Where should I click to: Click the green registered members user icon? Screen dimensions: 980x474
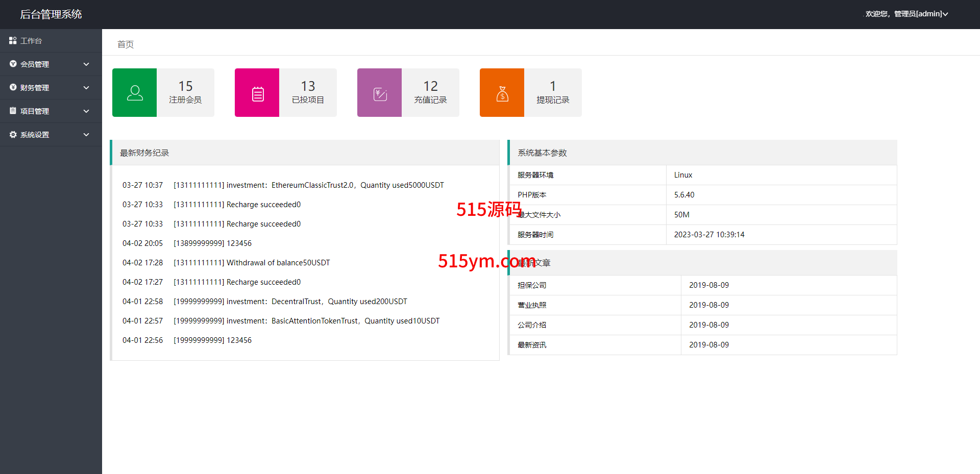(135, 93)
